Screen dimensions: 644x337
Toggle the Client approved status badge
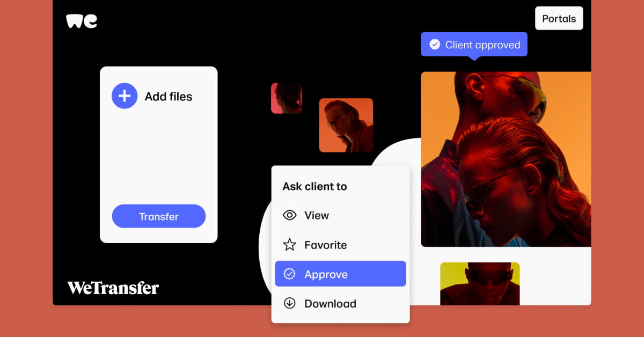pos(474,44)
